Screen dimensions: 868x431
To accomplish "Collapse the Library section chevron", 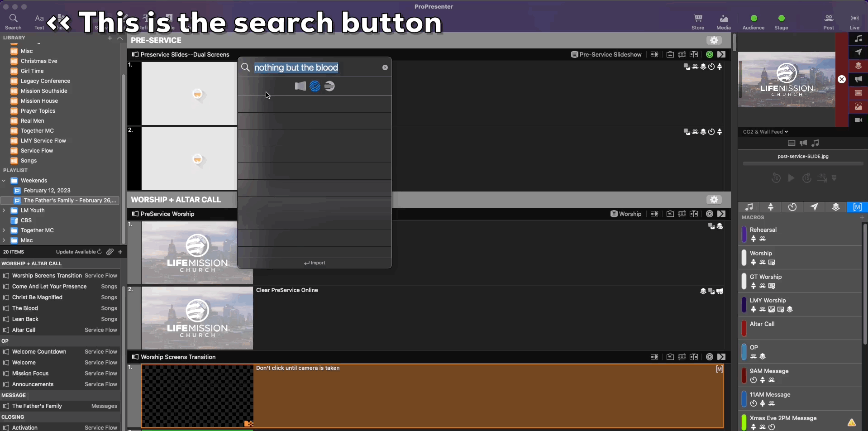I will pos(119,38).
